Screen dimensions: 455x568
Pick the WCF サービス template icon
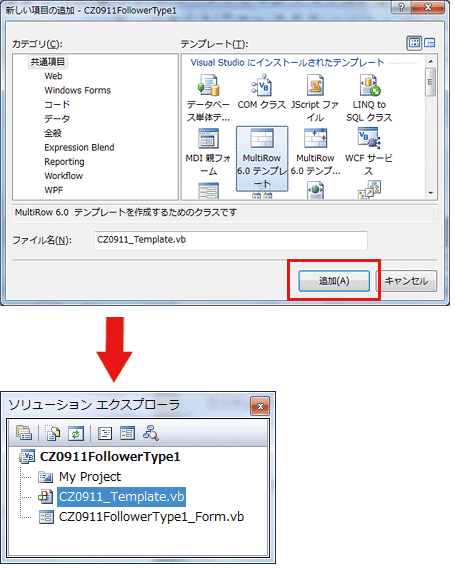(x=369, y=138)
